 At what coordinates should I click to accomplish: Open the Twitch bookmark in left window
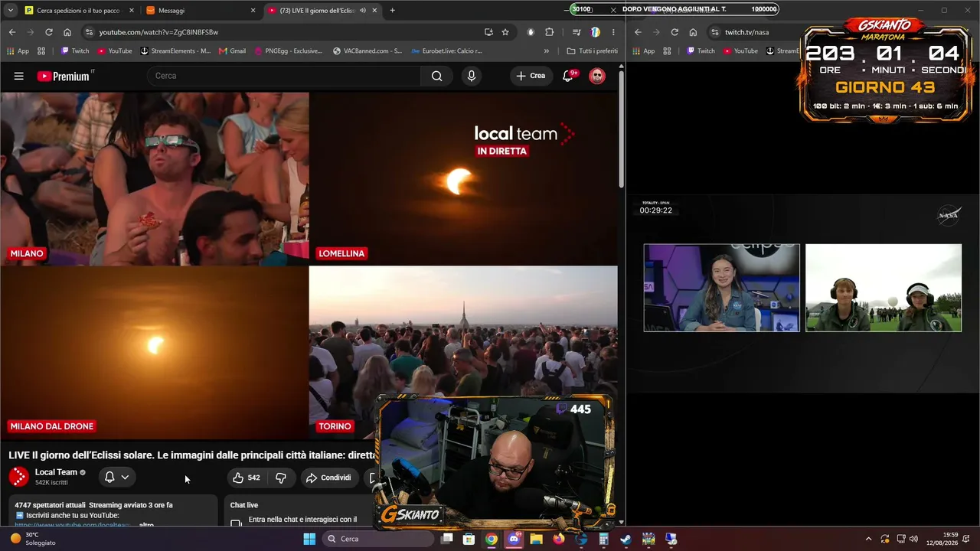pyautogui.click(x=75, y=51)
